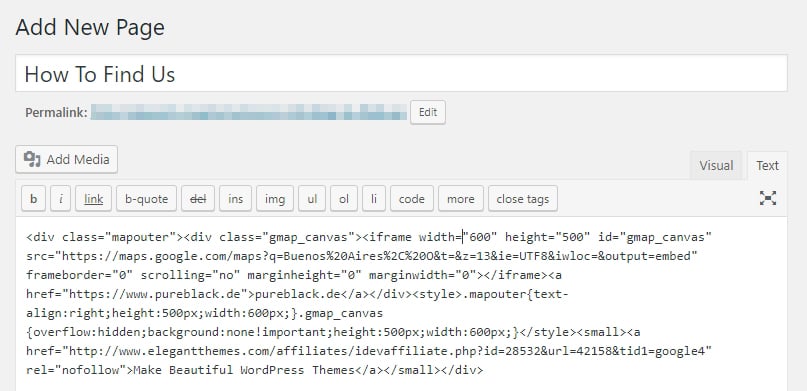Click the li list item button
Screen dimensions: 807x391
point(374,199)
